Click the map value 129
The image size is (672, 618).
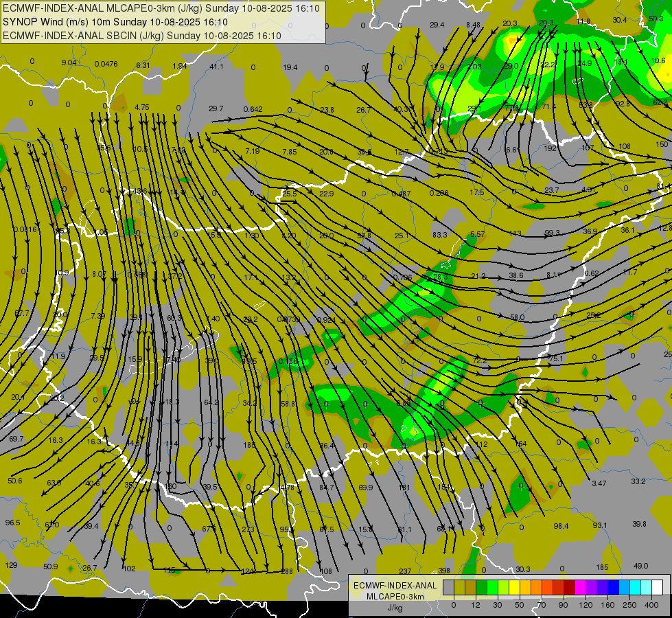tap(11, 565)
